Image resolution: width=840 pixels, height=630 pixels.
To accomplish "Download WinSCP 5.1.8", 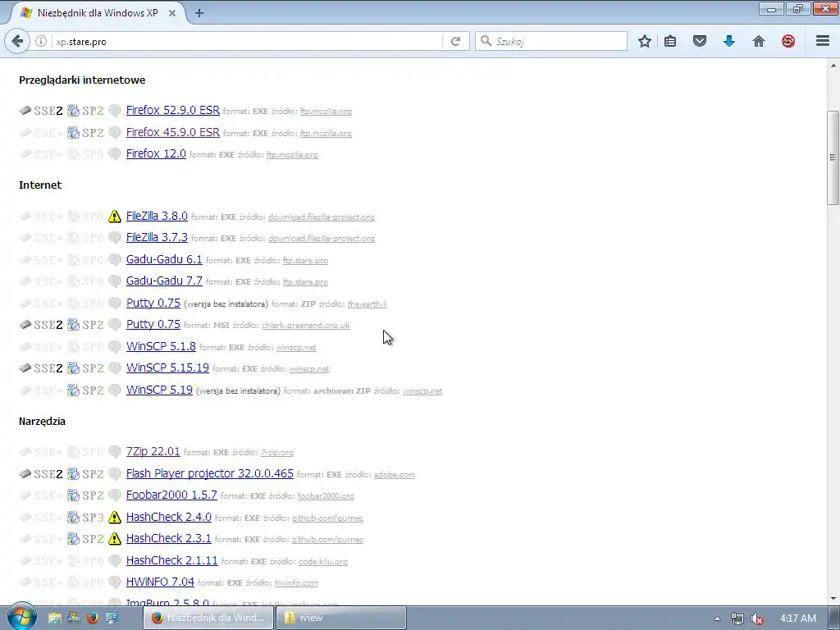I will pos(161,346).
